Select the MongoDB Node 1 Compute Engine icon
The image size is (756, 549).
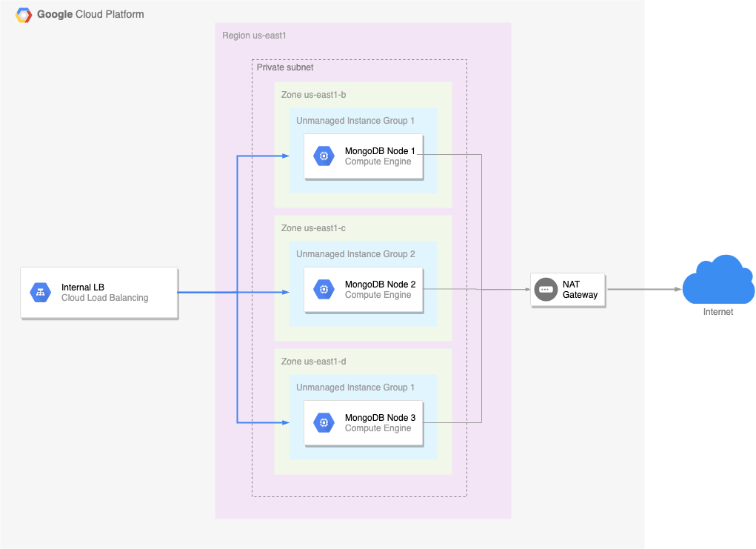tap(323, 156)
